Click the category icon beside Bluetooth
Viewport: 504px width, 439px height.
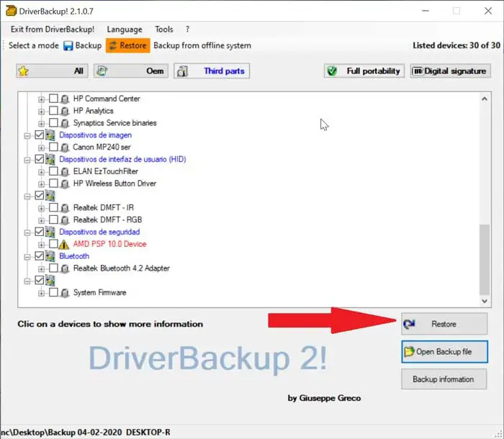pos(50,256)
